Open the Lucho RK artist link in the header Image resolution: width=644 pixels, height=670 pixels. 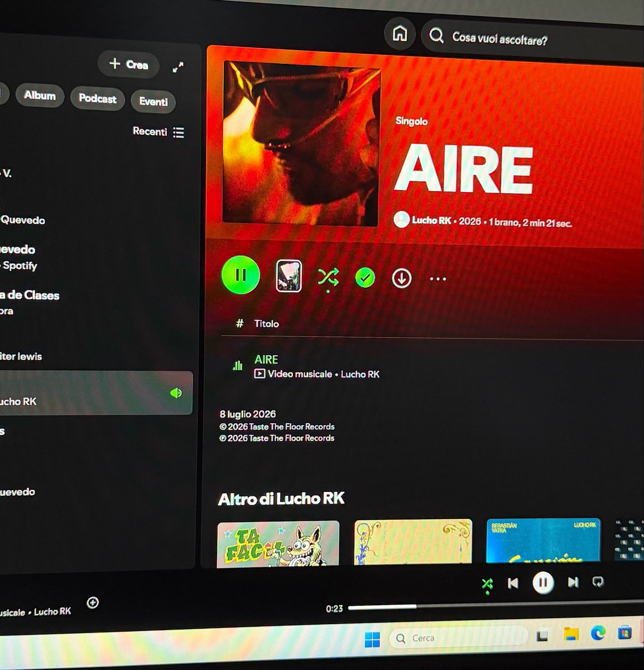coord(431,221)
